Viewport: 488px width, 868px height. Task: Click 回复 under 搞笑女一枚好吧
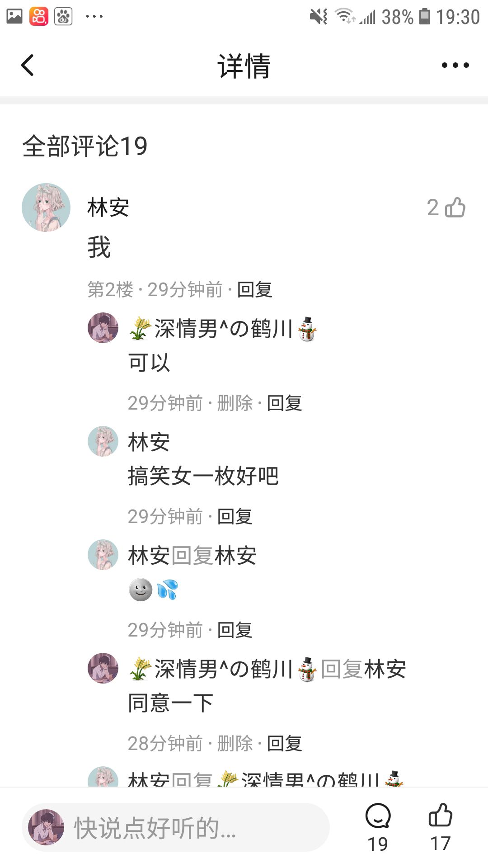(235, 517)
